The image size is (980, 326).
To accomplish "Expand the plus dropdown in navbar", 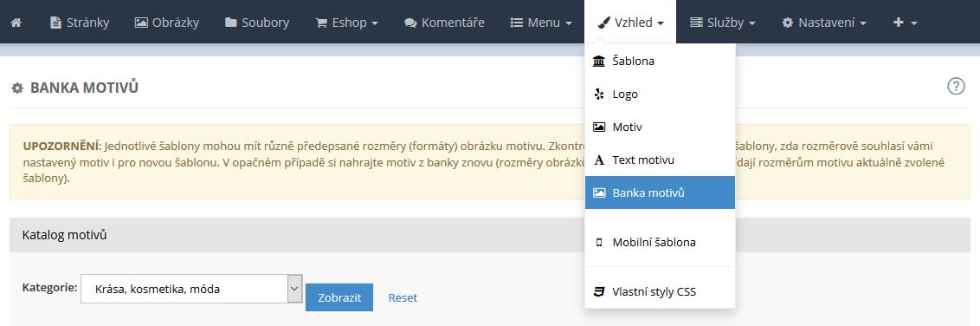I will click(x=905, y=23).
